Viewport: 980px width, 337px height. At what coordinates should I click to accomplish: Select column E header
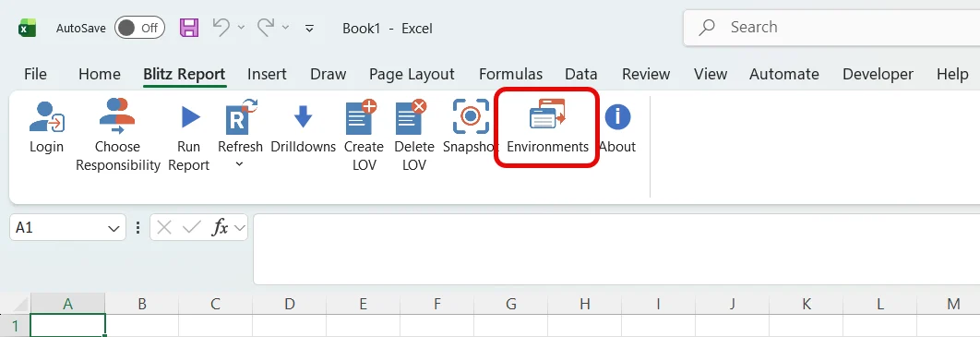tap(364, 304)
